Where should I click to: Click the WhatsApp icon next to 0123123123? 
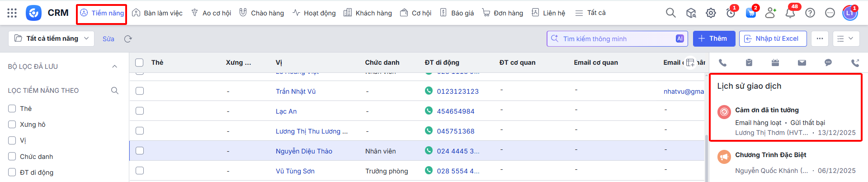429,91
